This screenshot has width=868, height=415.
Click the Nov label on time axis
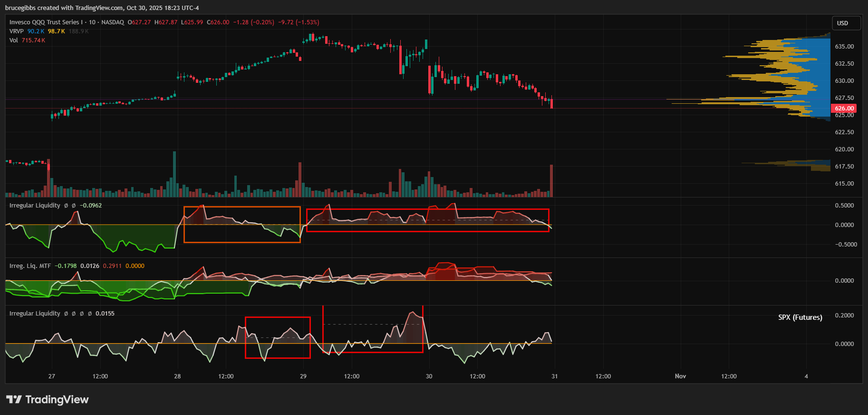point(680,376)
